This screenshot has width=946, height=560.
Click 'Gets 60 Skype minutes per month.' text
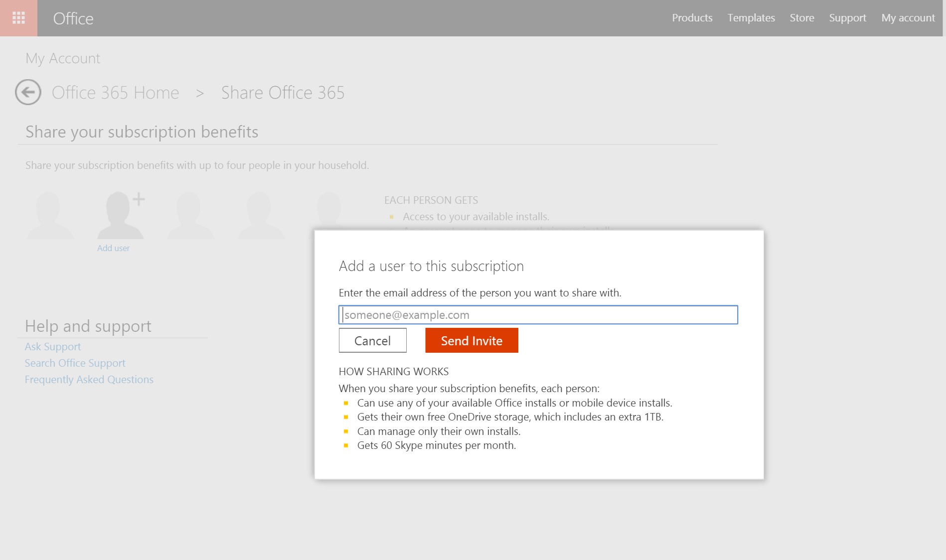coord(437,445)
